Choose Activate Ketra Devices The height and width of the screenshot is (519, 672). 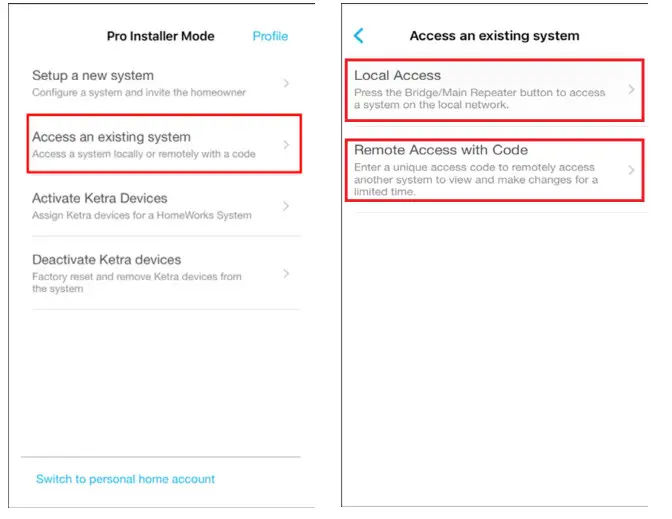tap(164, 206)
